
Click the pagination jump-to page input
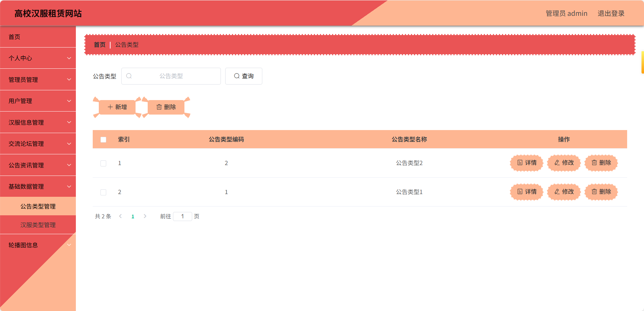coord(182,216)
